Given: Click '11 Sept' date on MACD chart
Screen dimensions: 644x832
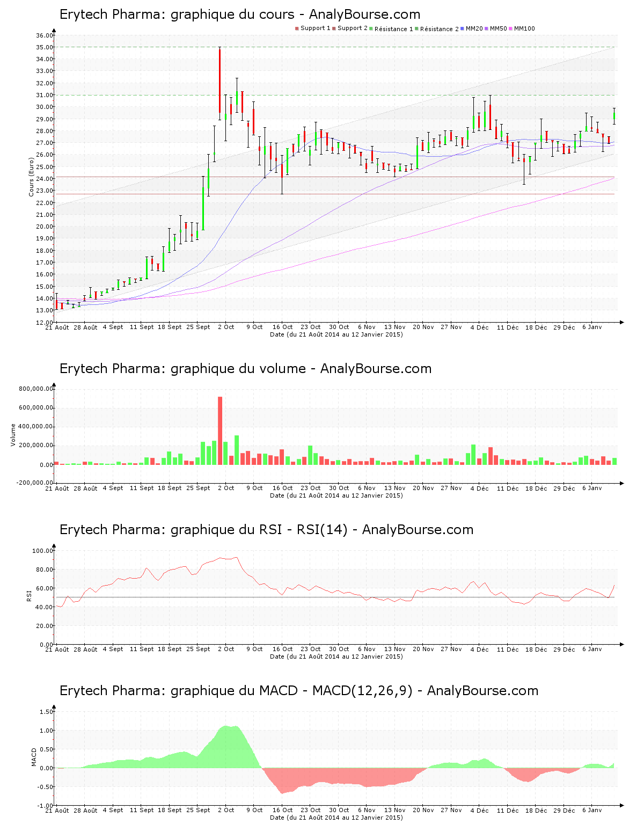Looking at the screenshot, I should (142, 810).
